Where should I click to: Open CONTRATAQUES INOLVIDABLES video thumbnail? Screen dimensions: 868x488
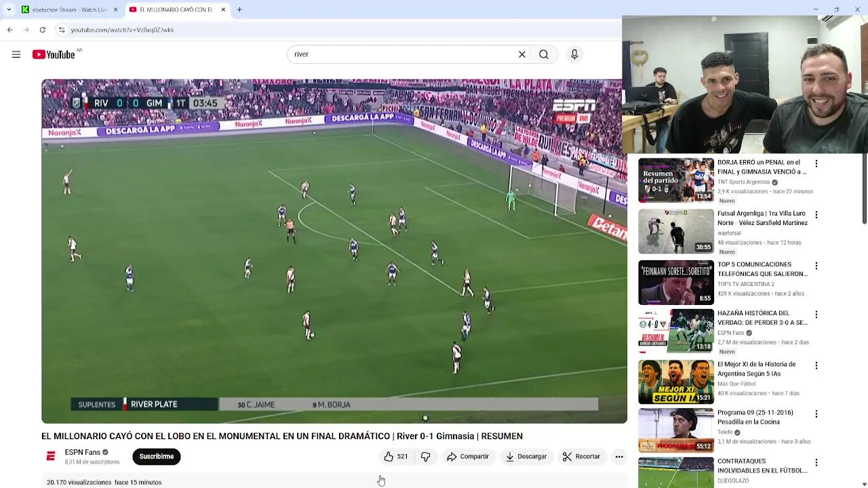676,472
